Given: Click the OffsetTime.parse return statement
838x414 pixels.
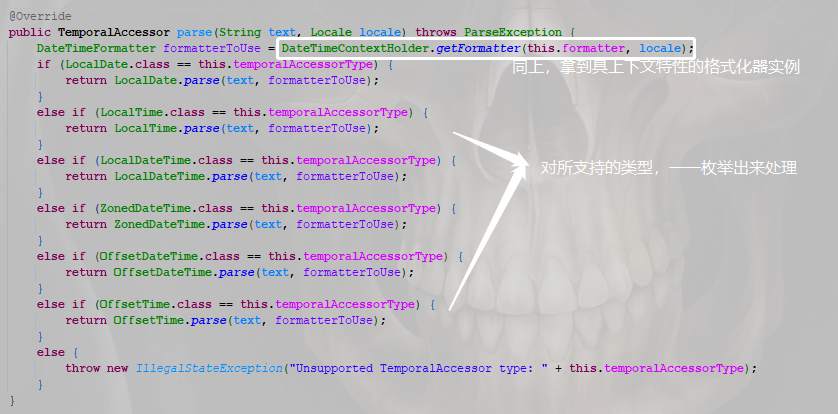Looking at the screenshot, I should tap(226, 321).
